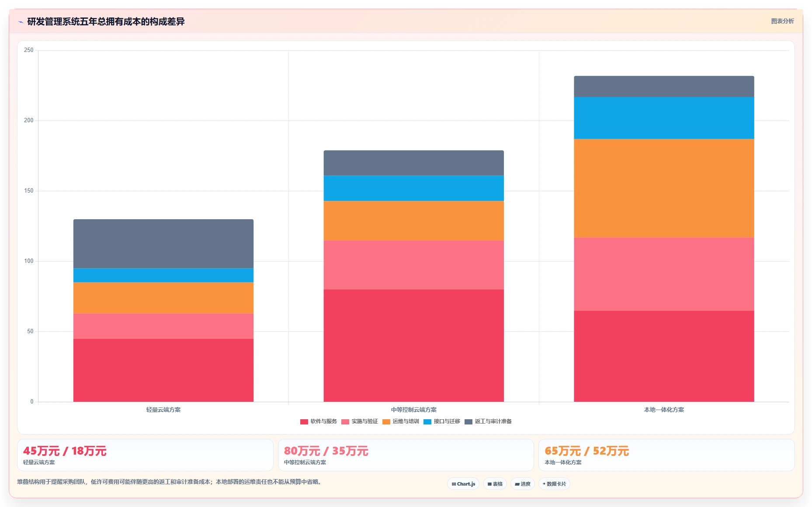
Task: Toggle the 软件与服务 legend series
Action: (319, 421)
